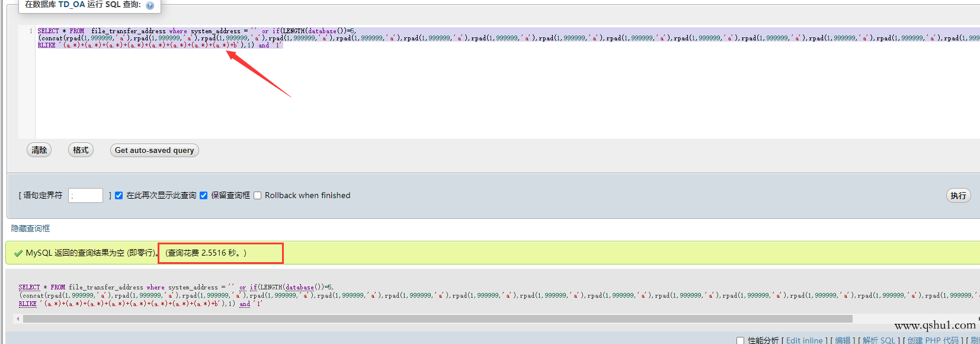Click the '解析 SQL' link
The height and width of the screenshot is (344, 980).
pyautogui.click(x=879, y=340)
